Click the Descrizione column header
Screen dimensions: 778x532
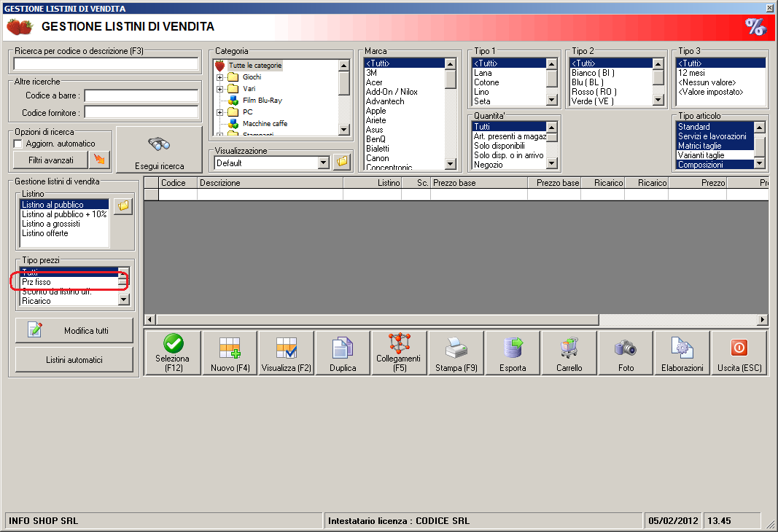click(x=270, y=183)
